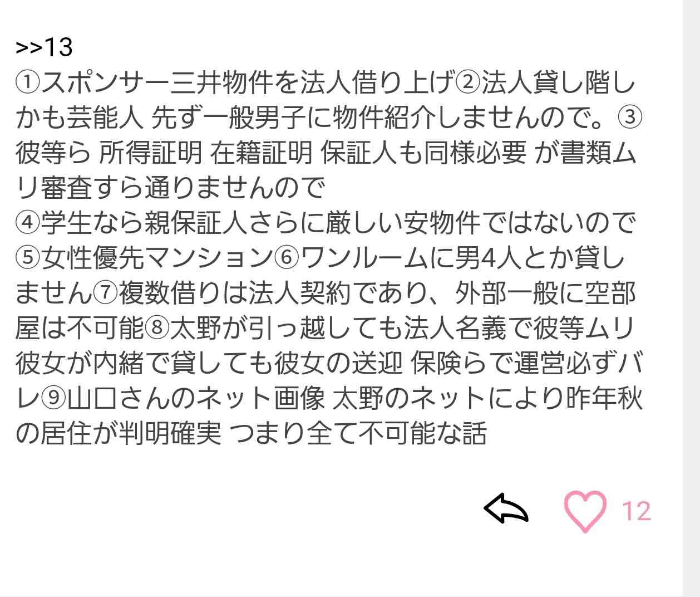
Task: Open the like count showing 12
Action: 636,511
